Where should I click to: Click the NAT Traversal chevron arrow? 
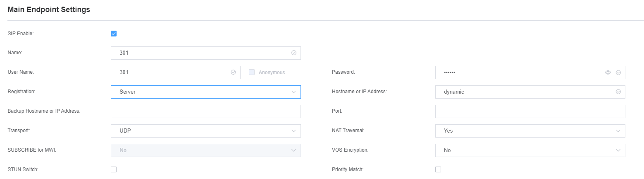pyautogui.click(x=618, y=131)
